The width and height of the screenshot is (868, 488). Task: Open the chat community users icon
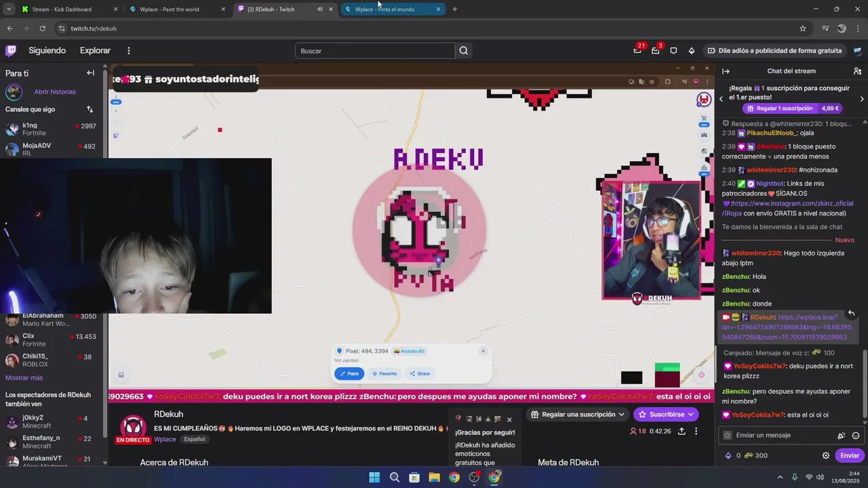pyautogui.click(x=857, y=71)
